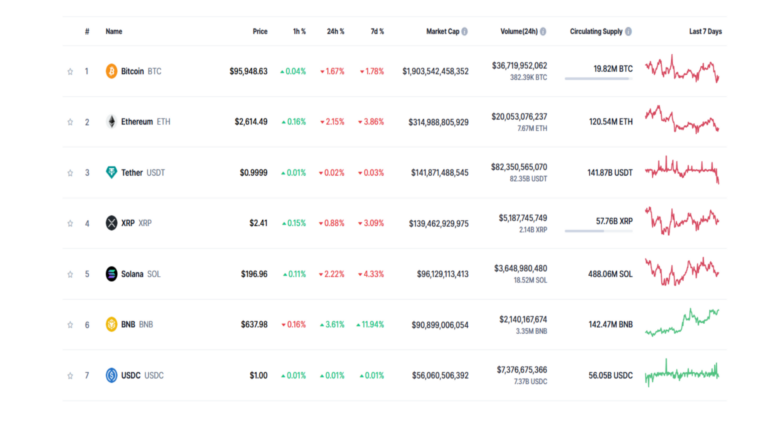Viewport: 768px width, 432px height.
Task: Click Bitcoin's circulating supply progress bar
Action: click(598, 79)
